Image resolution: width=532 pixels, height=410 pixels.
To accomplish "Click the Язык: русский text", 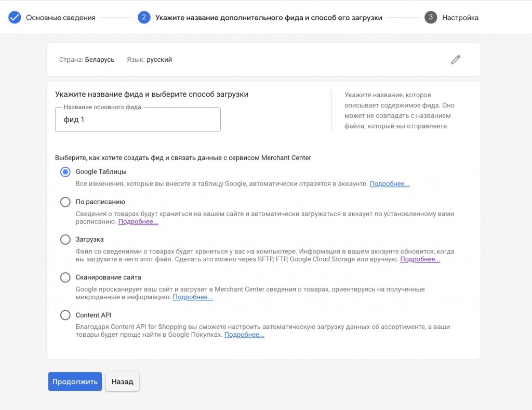I will [x=149, y=60].
